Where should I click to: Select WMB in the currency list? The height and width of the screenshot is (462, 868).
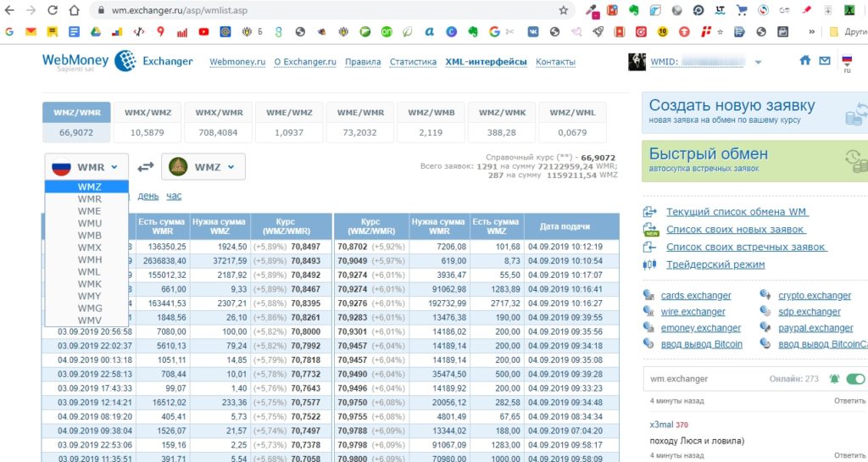(87, 235)
